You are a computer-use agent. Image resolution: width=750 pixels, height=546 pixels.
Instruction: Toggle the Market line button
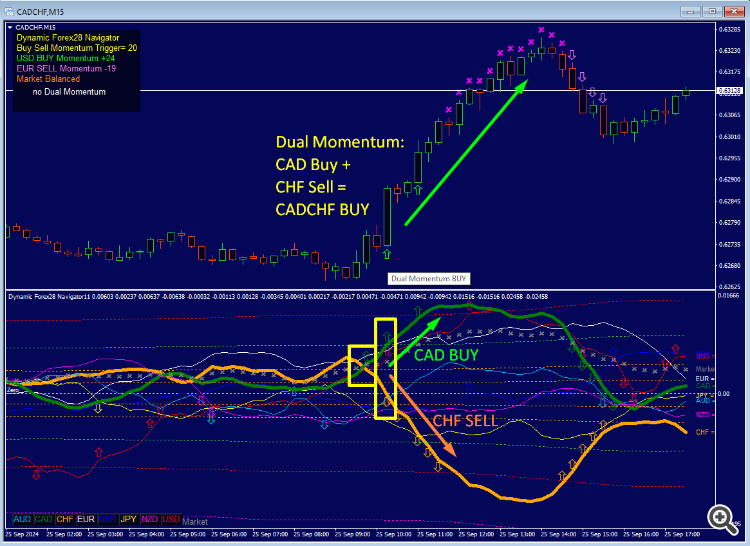(195, 522)
